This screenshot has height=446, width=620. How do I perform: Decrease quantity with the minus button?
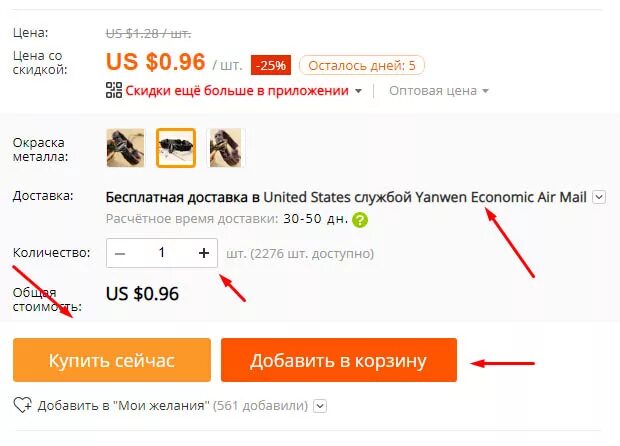coord(120,253)
